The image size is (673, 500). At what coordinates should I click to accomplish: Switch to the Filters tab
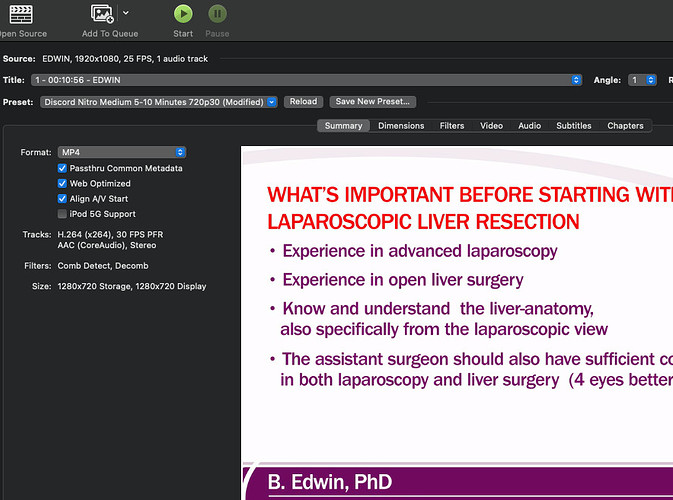point(452,126)
